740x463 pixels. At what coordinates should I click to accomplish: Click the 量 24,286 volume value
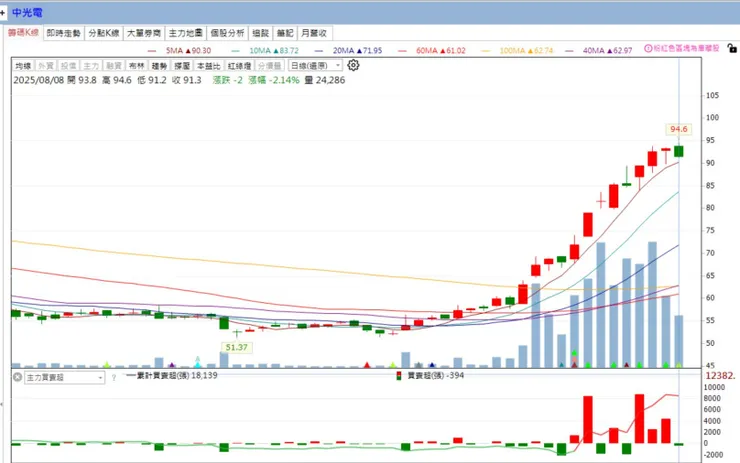coord(325,80)
